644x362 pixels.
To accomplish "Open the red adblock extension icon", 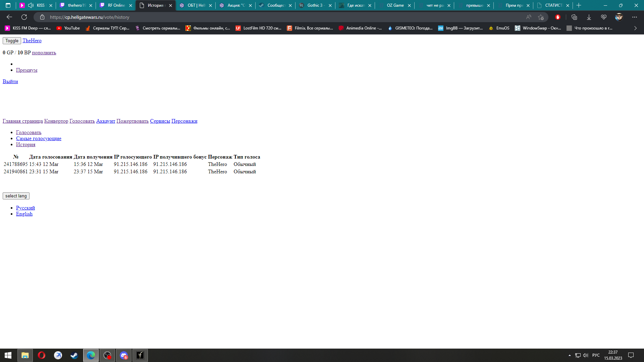I will [x=558, y=17].
